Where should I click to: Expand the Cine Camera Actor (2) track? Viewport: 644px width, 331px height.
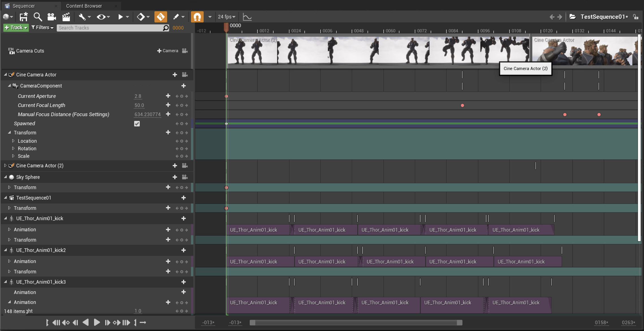pyautogui.click(x=5, y=165)
